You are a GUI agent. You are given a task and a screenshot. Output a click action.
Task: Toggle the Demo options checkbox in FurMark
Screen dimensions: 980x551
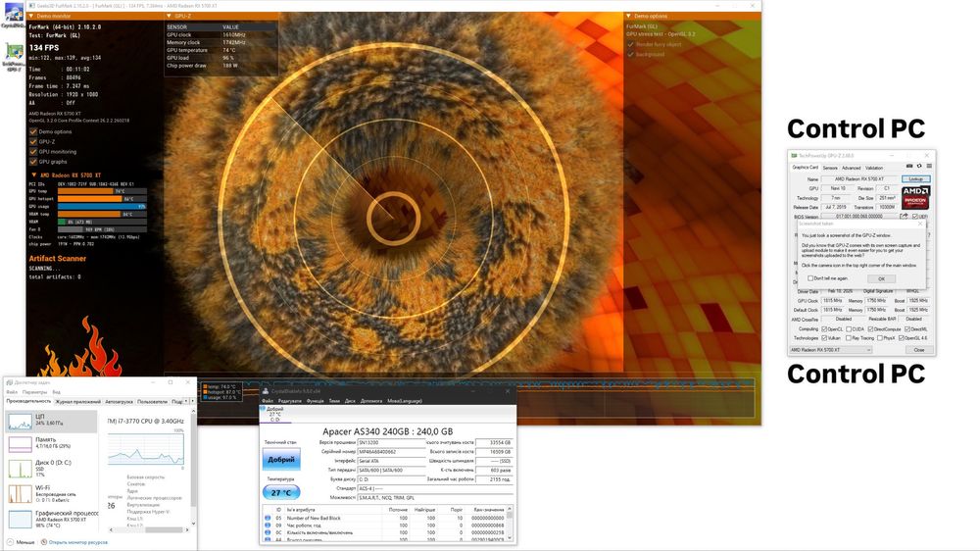coord(33,132)
